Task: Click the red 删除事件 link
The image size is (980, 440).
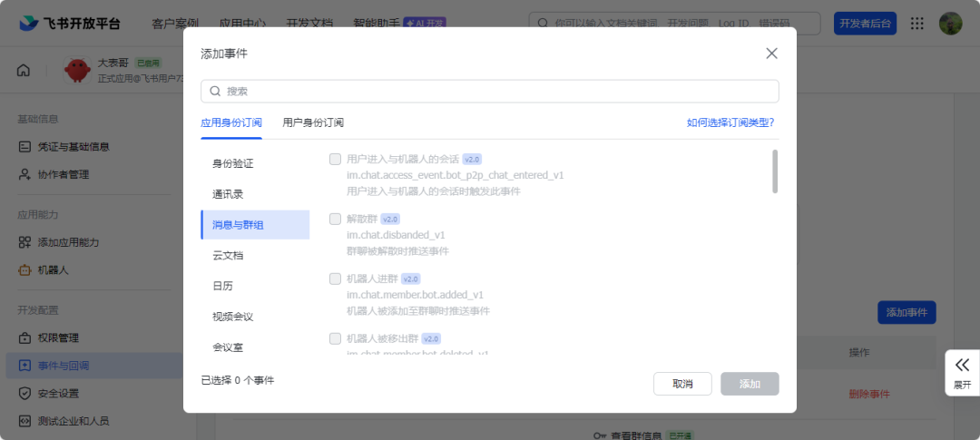Action: tap(868, 394)
